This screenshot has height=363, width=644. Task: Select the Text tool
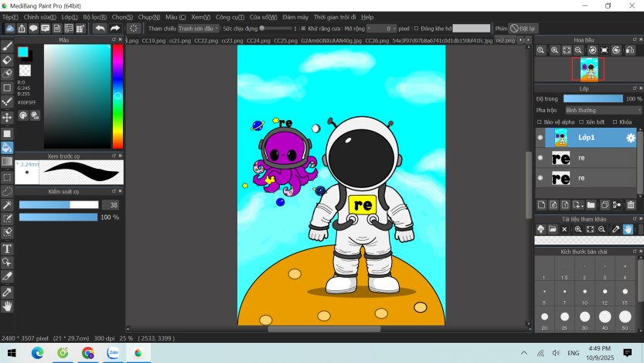[x=7, y=248]
